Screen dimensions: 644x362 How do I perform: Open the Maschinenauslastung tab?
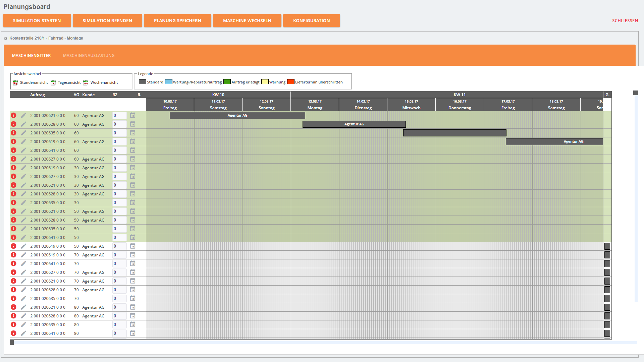89,55
